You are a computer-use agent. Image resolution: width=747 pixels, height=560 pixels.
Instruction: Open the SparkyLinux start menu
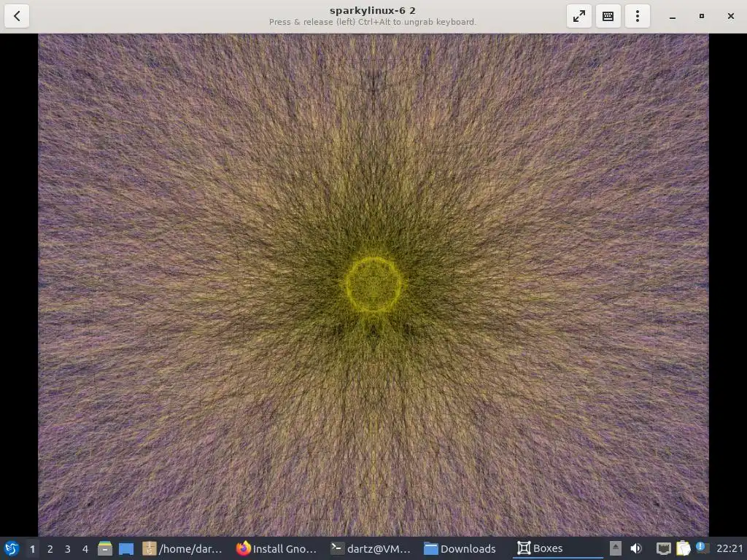[12, 548]
